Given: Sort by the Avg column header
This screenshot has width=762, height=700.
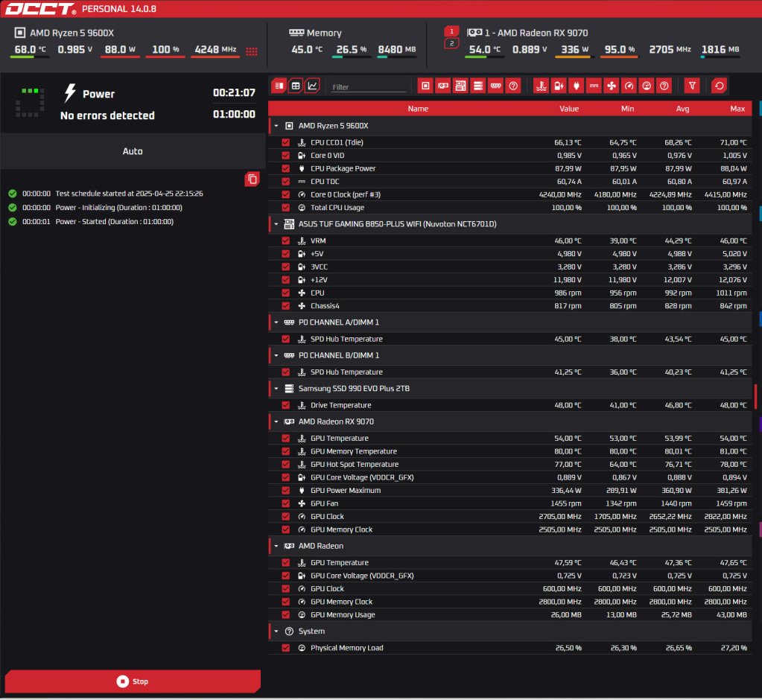Looking at the screenshot, I should point(682,109).
